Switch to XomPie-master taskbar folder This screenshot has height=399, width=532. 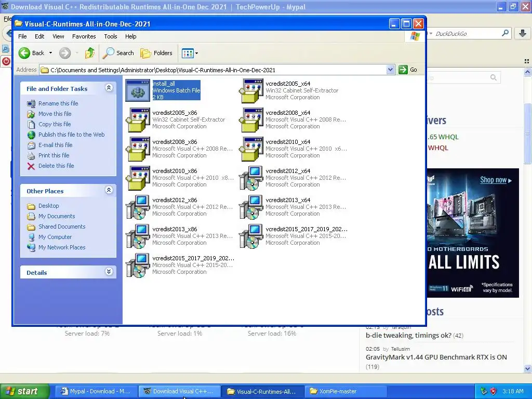[x=345, y=392]
